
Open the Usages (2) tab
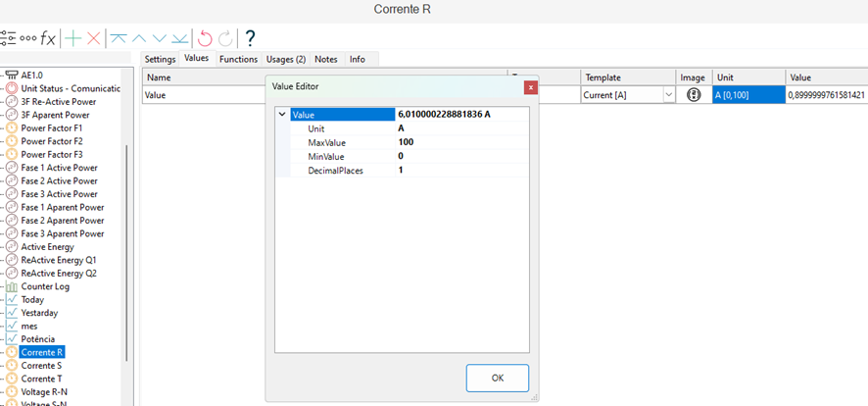286,60
